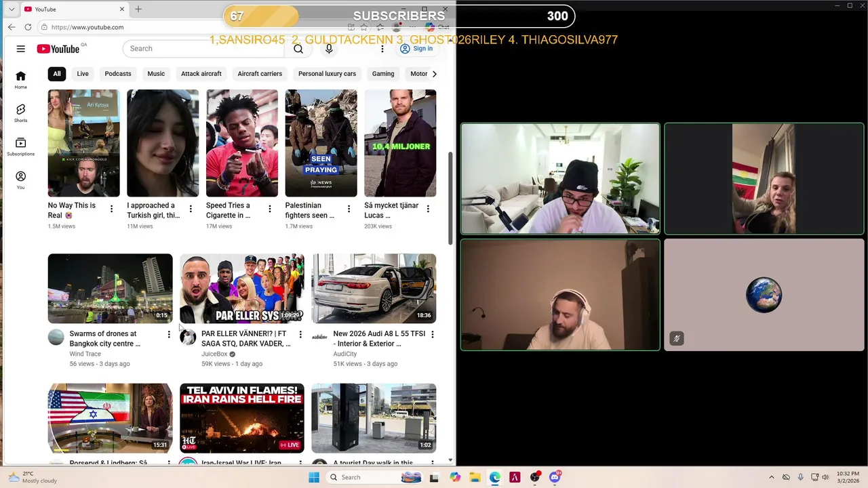Show hidden system tray icons
This screenshot has width=868, height=488.
[x=772, y=477]
